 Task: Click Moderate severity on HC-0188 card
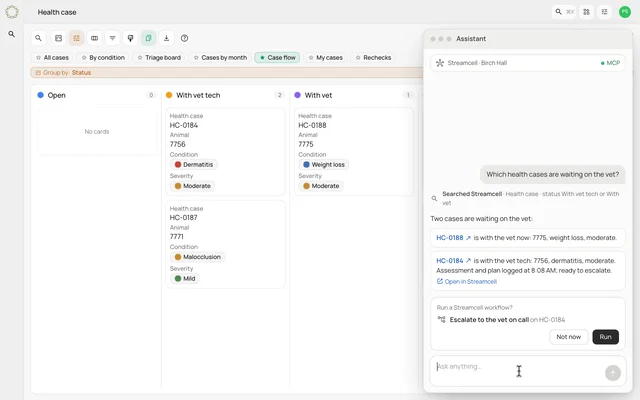coord(321,186)
